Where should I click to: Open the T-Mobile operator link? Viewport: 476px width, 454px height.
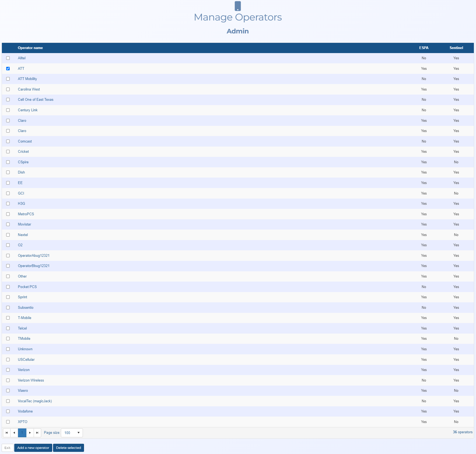pos(24,318)
